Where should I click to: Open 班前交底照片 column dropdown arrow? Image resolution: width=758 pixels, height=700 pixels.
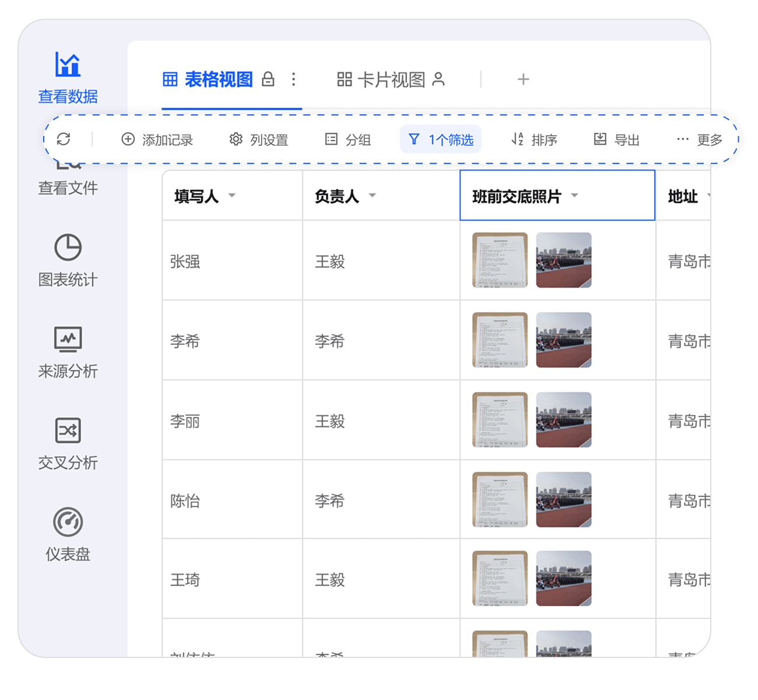[574, 195]
